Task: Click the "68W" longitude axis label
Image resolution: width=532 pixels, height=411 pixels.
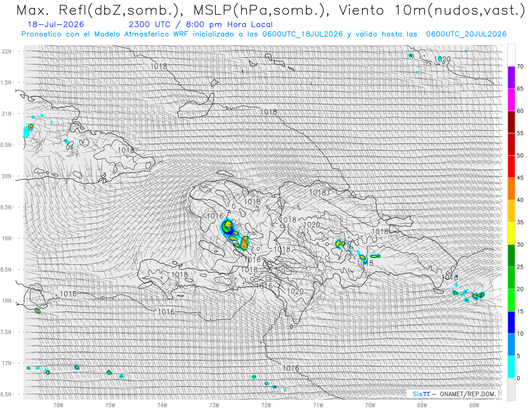Action: [474, 405]
